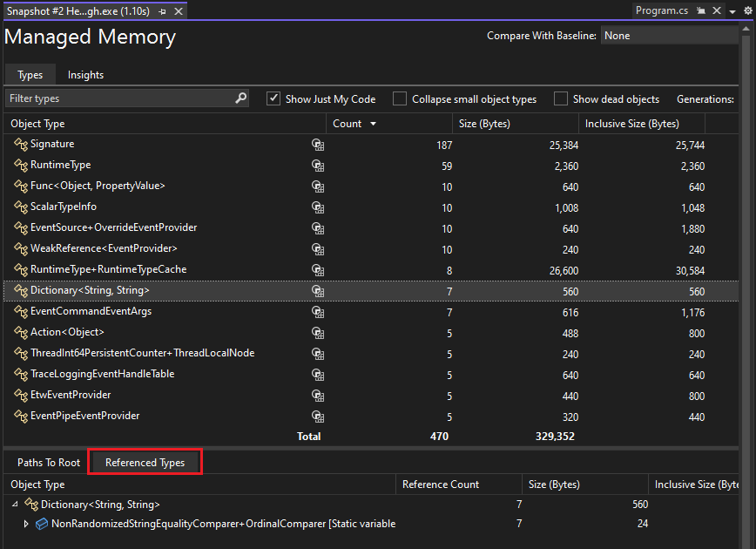The image size is (756, 549).
Task: Check the Show dead objects option
Action: click(561, 98)
